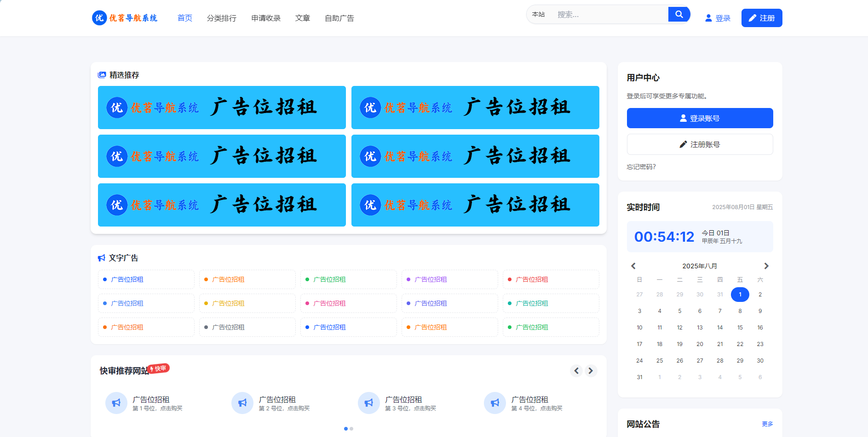The height and width of the screenshot is (437, 868).
Task: Click the second carousel pagination dot
Action: (x=351, y=429)
